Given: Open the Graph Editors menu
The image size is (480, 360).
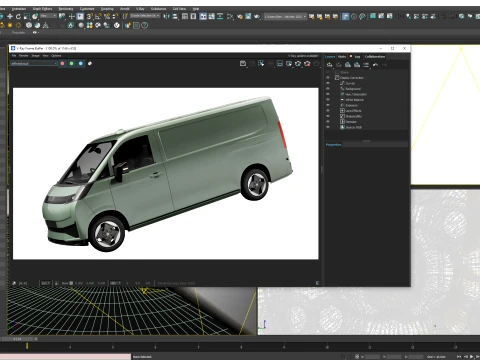Looking at the screenshot, I should point(42,9).
